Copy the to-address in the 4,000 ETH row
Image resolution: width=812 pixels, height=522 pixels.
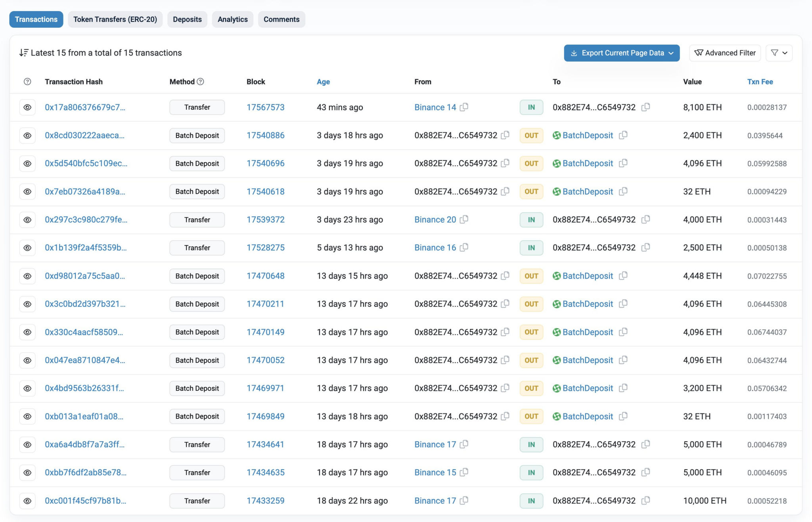(645, 219)
